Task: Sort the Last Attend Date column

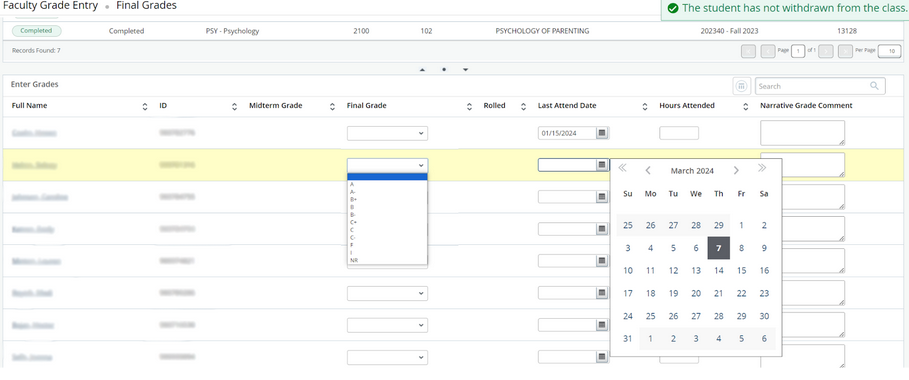Action: point(645,106)
